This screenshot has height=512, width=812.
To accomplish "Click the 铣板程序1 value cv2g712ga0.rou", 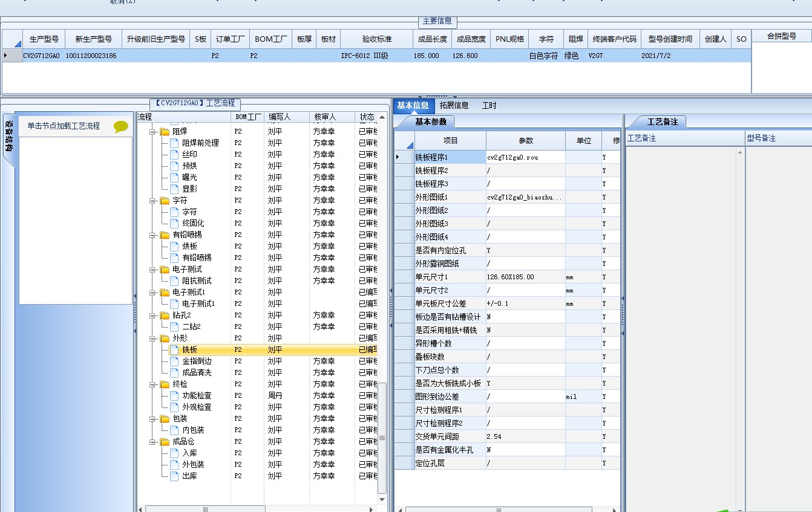I will pos(526,157).
